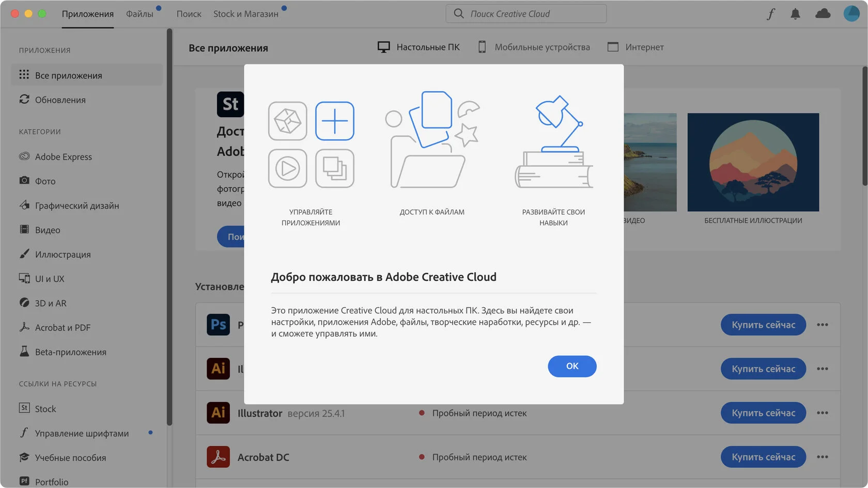868x488 pixels.
Task: Click the Stock resource icon in sidebar
Action: 24,408
